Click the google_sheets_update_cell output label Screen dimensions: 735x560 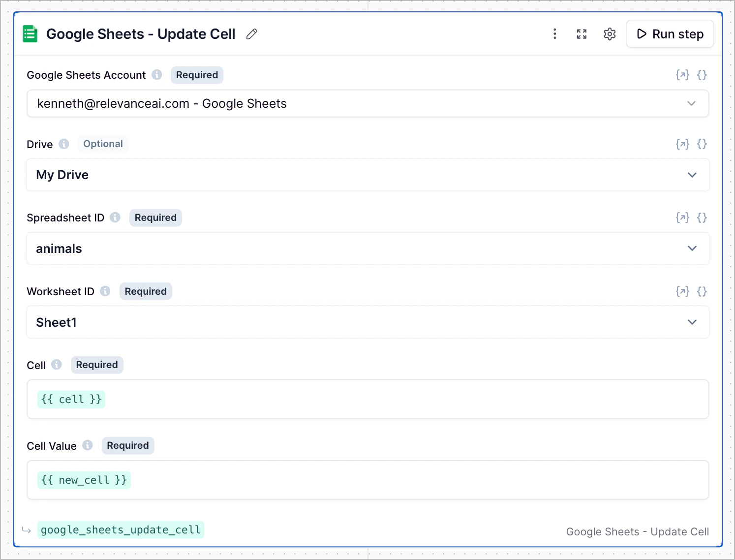coord(121,530)
